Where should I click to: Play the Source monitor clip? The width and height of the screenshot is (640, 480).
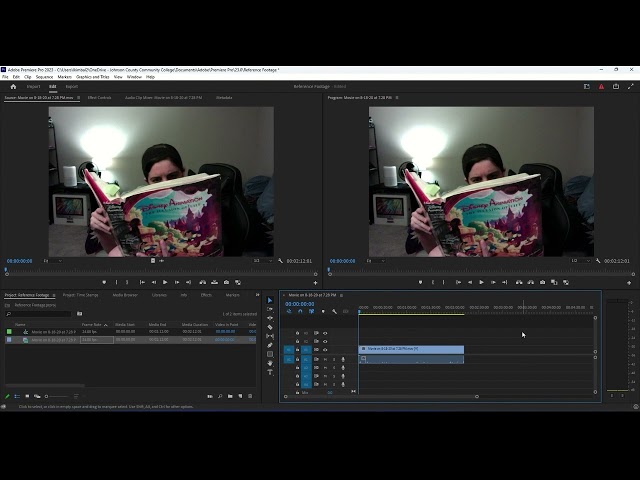(165, 282)
